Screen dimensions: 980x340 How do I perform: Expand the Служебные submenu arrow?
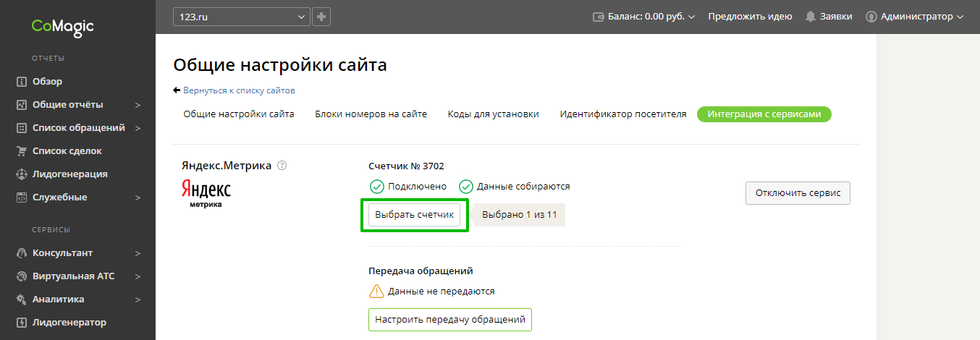click(x=138, y=197)
